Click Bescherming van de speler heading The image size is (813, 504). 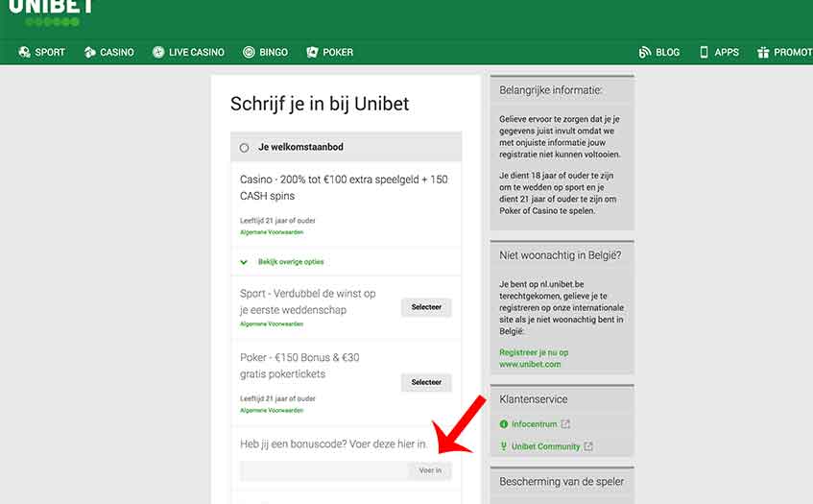pyautogui.click(x=562, y=482)
